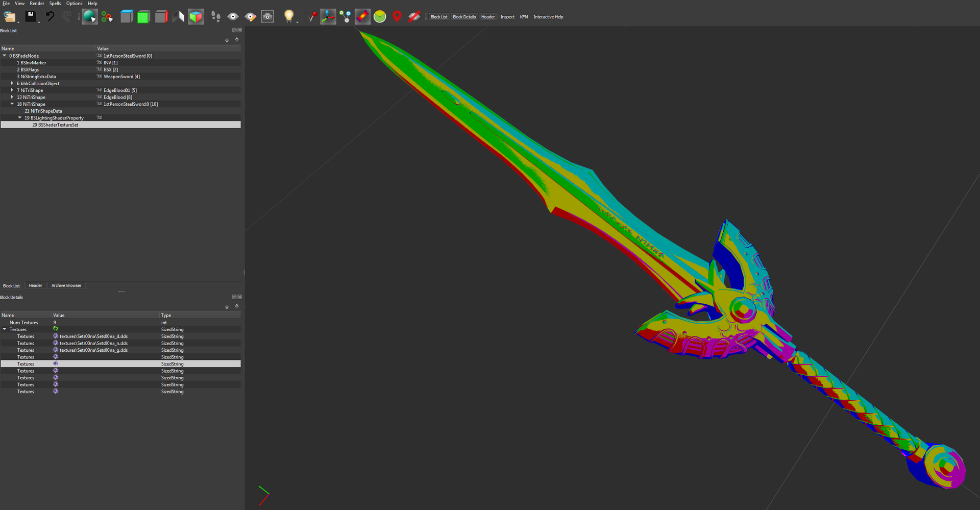Click collapse-all arrows in Block List panel
980x510 pixels.
237,39
